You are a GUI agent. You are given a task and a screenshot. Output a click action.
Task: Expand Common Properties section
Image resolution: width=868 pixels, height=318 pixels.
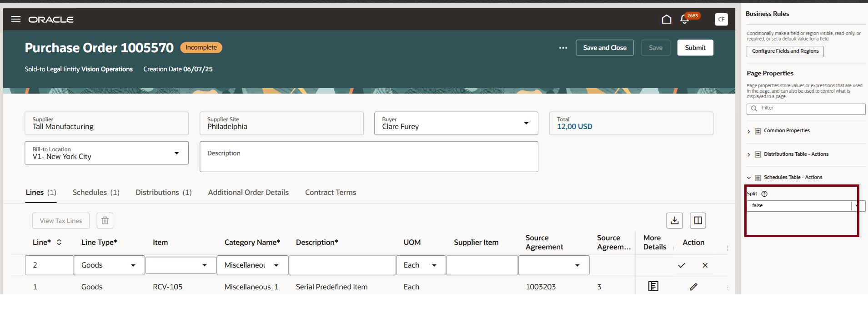click(749, 131)
